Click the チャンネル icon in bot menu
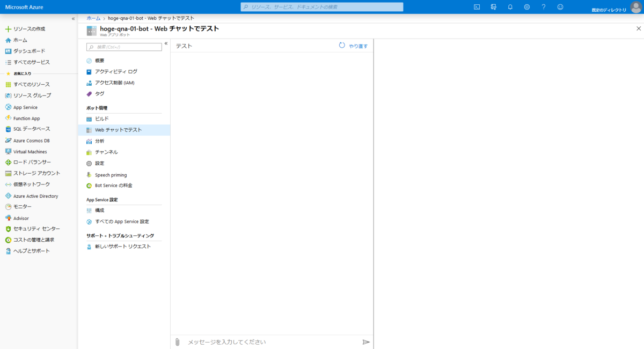The image size is (644, 349). (89, 152)
